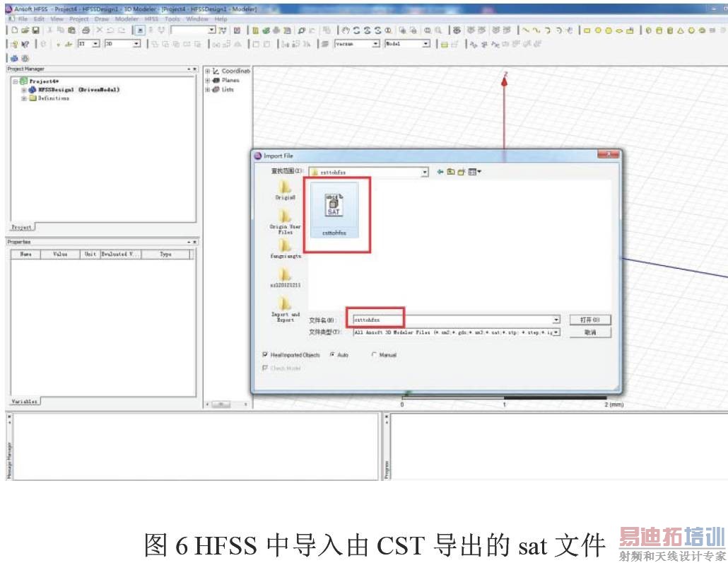This screenshot has height=563, width=728.
Task: Click the Origin8 folder shortcut in dialog sidebar
Action: point(285,190)
